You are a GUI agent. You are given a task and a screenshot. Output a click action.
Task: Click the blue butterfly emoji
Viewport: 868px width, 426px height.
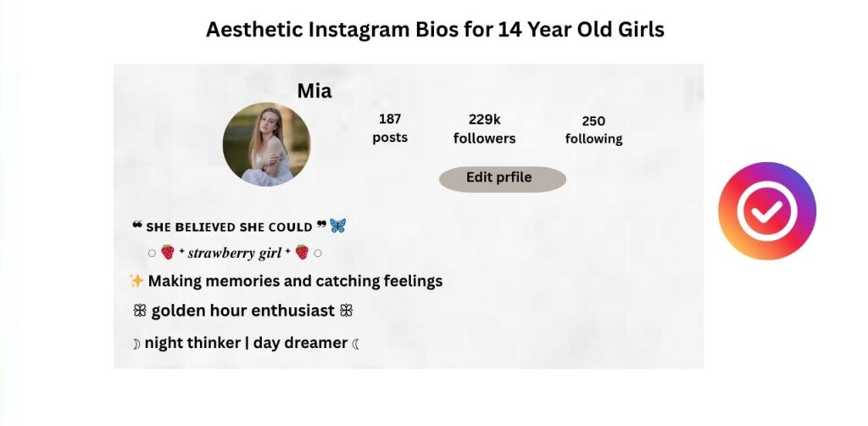point(338,226)
